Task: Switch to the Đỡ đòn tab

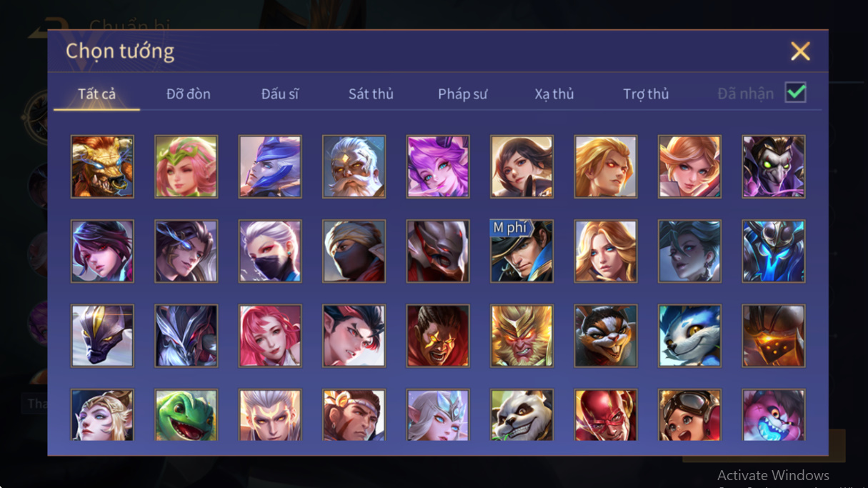Action: (x=189, y=94)
